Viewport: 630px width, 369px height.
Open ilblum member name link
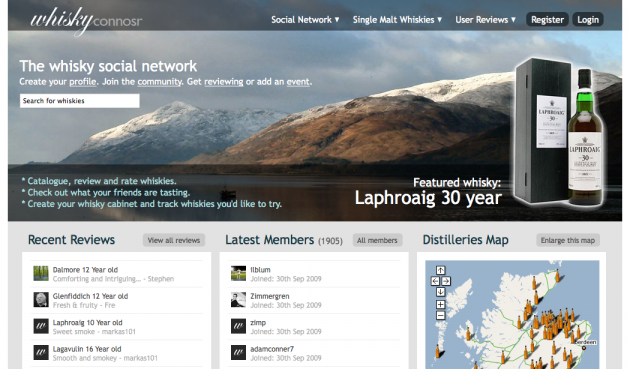coord(260,270)
